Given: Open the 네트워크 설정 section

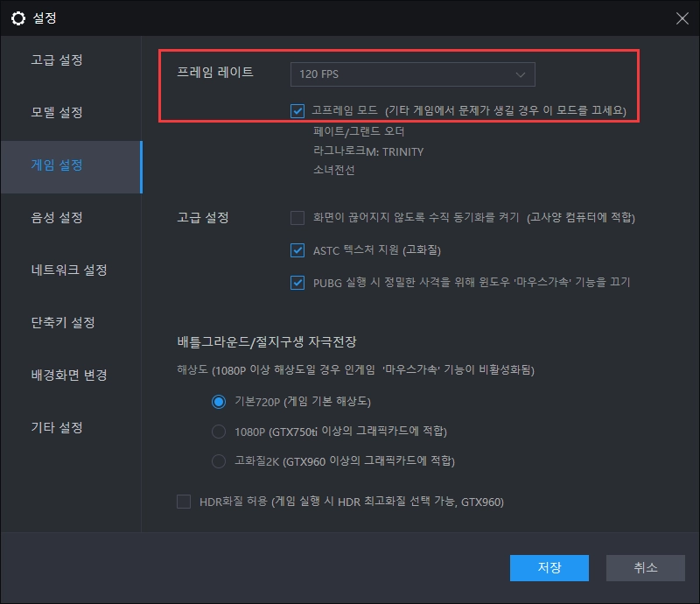Looking at the screenshot, I should click(x=70, y=270).
